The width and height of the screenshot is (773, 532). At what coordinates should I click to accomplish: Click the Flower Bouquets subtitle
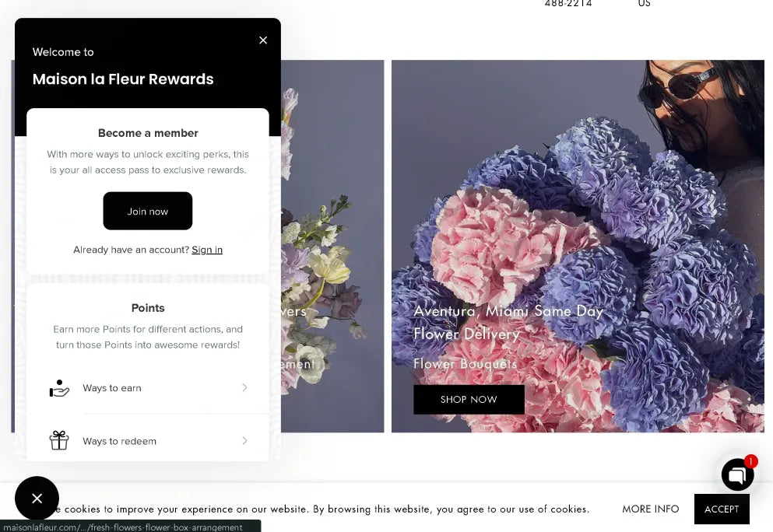pyautogui.click(x=465, y=363)
